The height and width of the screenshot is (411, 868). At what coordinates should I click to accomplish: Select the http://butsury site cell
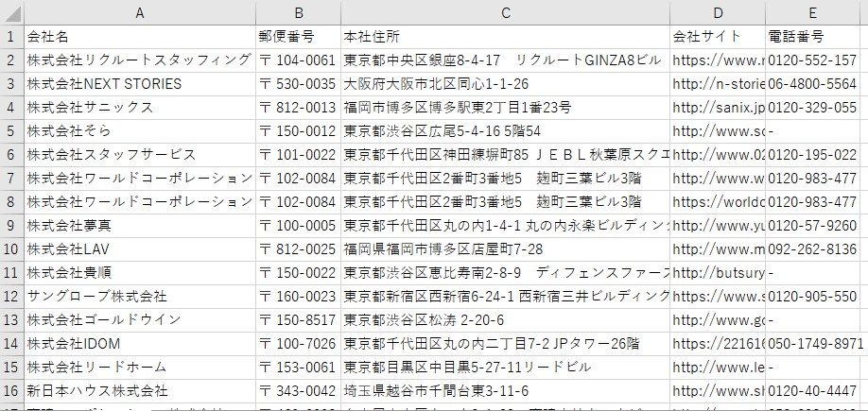(718, 273)
